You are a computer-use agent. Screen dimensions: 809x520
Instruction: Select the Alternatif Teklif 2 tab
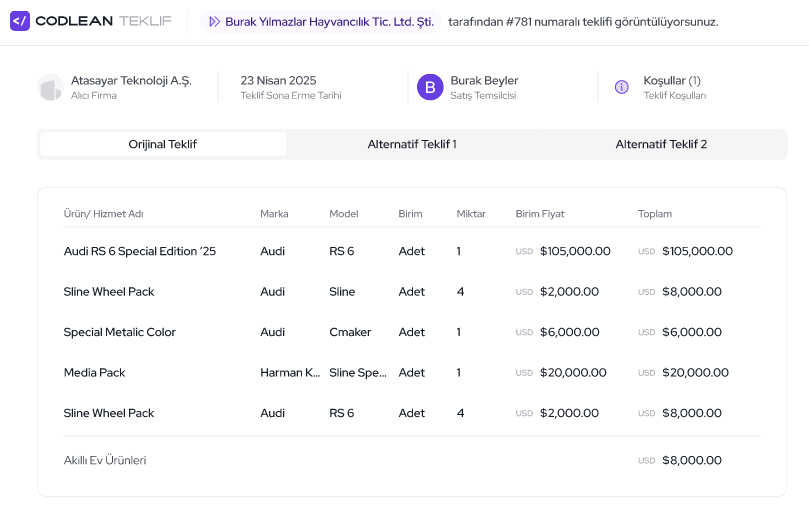pos(661,144)
